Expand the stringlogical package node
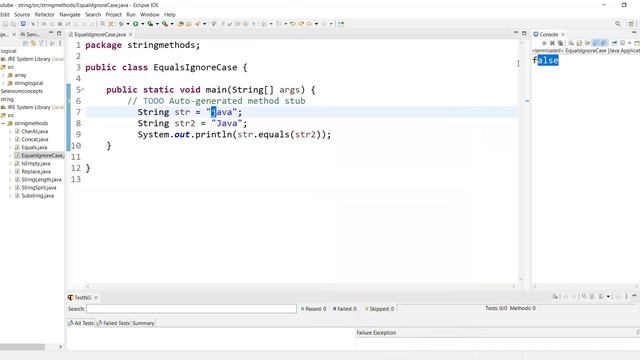The width and height of the screenshot is (640, 360). [x=3, y=83]
